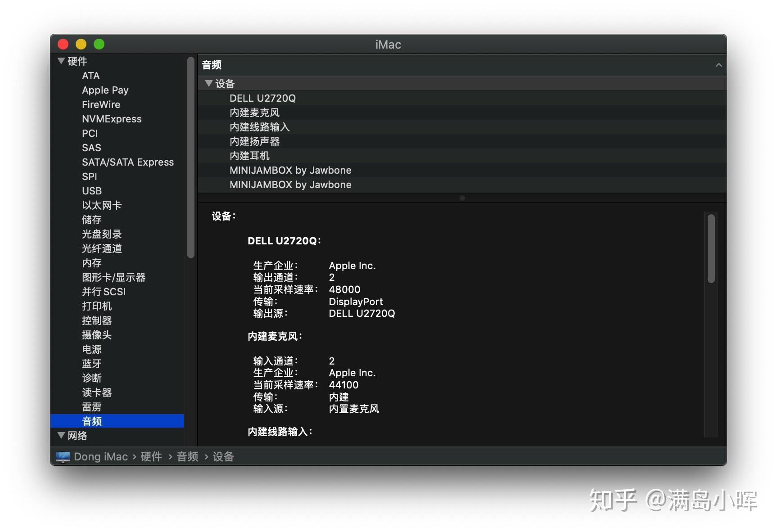Minimize the iMac window

point(81,44)
